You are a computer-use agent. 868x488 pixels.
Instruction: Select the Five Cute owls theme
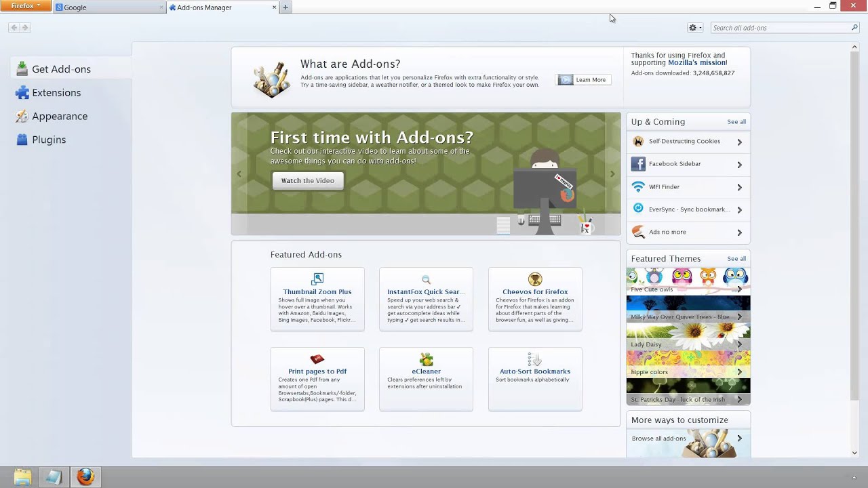tap(688, 281)
